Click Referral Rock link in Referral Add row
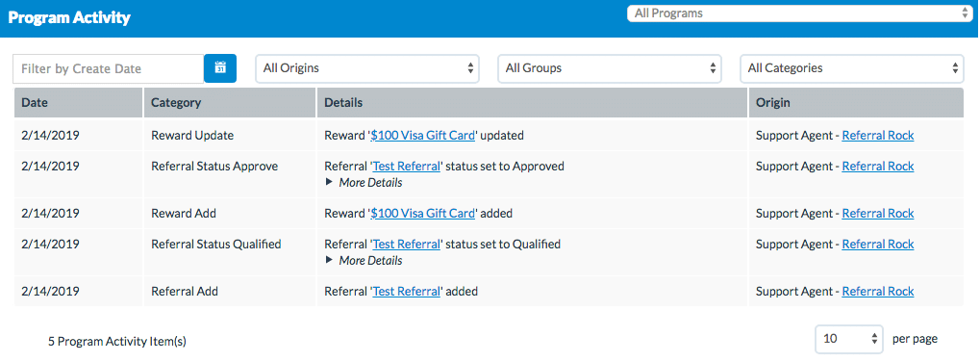 (x=877, y=292)
